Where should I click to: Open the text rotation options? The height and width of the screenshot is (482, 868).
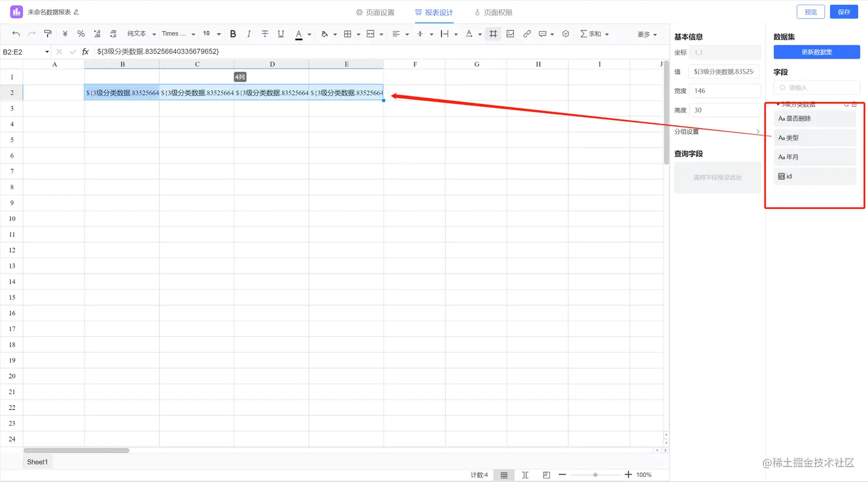click(469, 34)
